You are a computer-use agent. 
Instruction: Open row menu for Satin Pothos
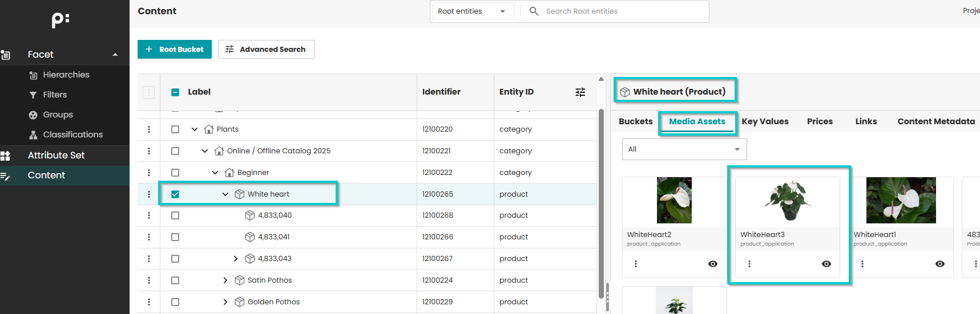(x=149, y=280)
